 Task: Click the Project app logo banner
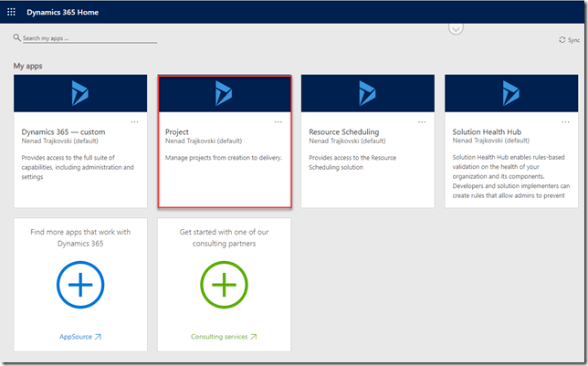224,92
